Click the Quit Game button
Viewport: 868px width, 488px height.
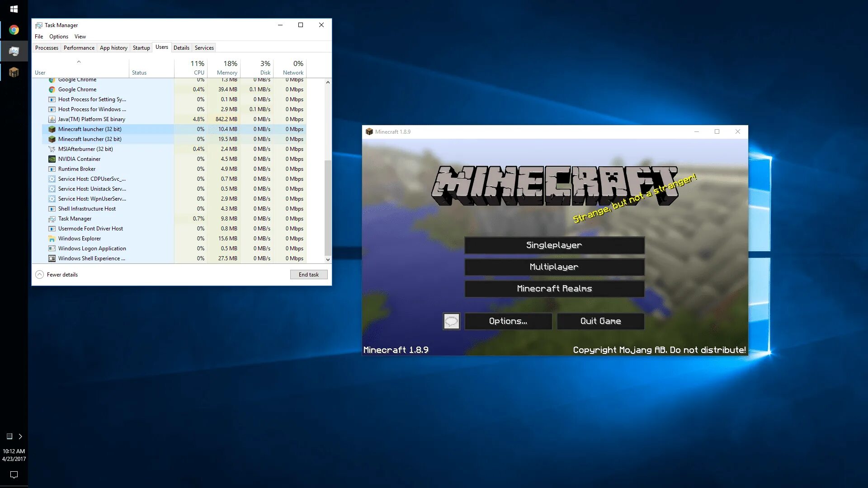pos(600,321)
